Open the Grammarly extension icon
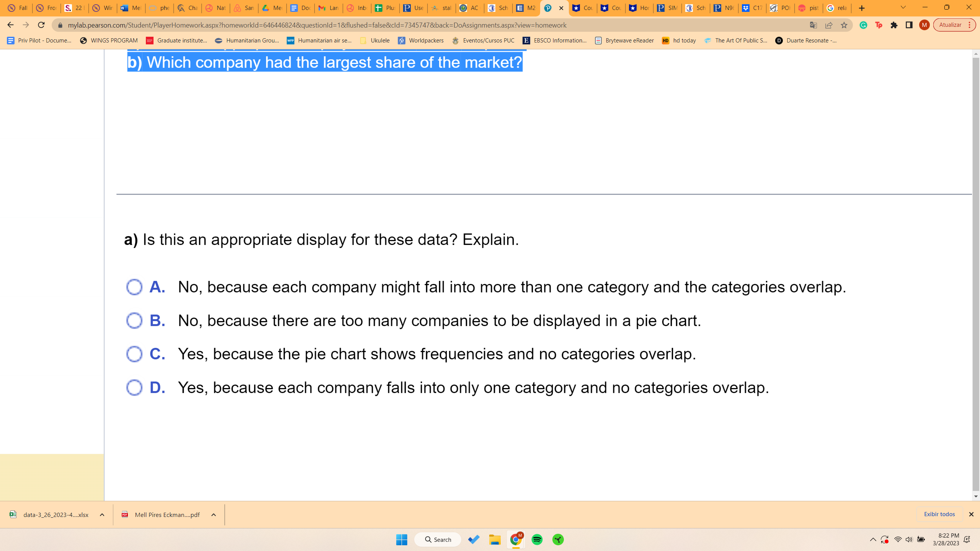 tap(863, 25)
